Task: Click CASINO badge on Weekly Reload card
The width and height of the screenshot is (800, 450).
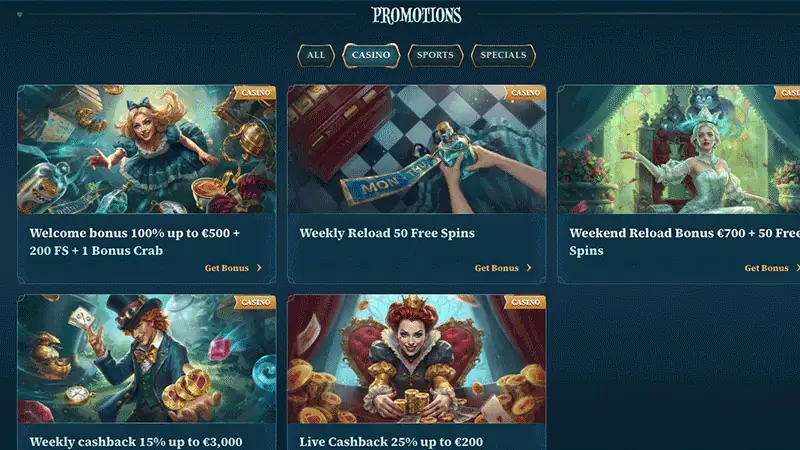Action: click(525, 92)
